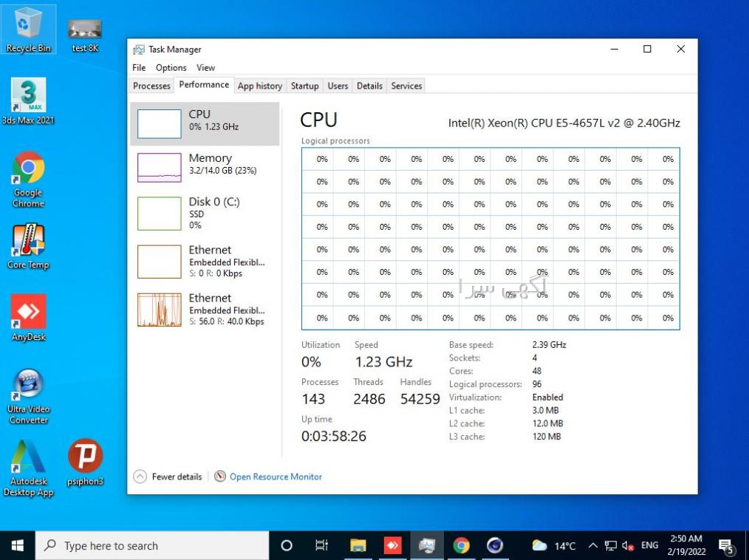Screen dimensions: 749x560
Task: Select Disk 0 (C:) SSD entry
Action: [205, 213]
